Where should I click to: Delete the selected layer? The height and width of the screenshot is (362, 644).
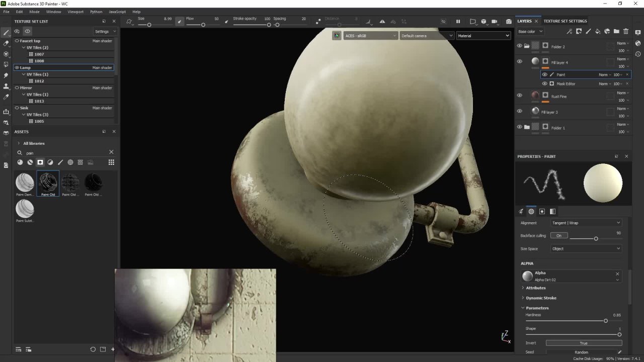tap(625, 31)
